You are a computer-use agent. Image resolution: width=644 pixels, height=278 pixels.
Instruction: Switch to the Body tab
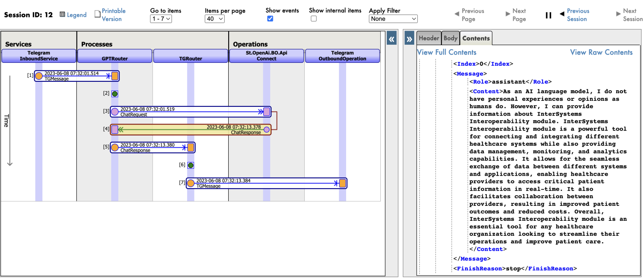[x=450, y=38]
